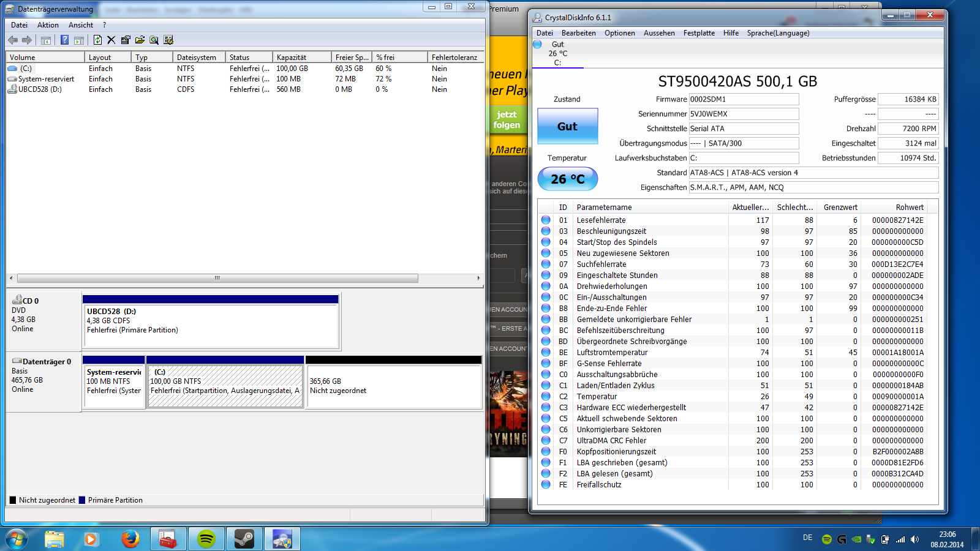Click the Parametername column header
980x551 pixels.
[x=650, y=208]
